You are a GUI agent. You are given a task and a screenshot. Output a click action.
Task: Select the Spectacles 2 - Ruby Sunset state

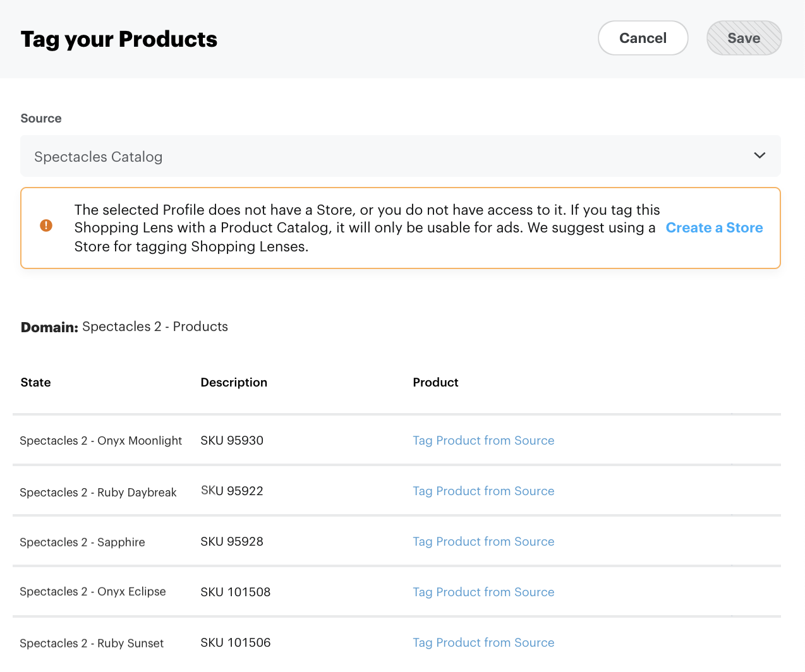pos(92,643)
